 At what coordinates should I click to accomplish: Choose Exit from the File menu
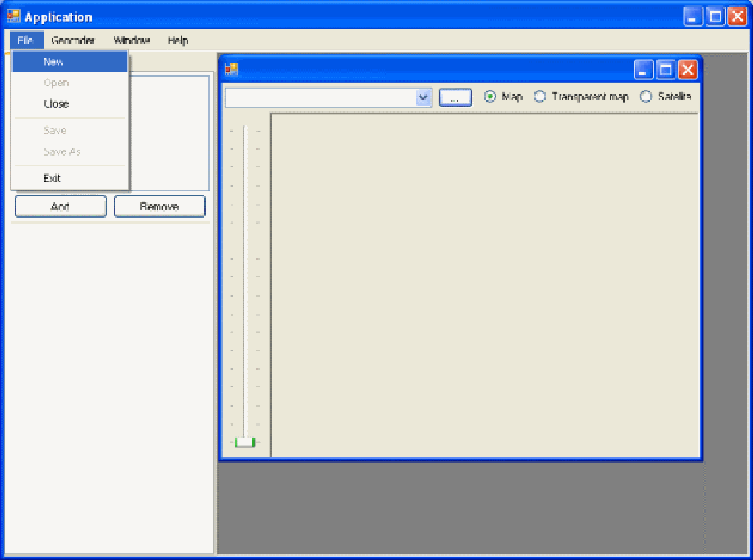coord(52,178)
